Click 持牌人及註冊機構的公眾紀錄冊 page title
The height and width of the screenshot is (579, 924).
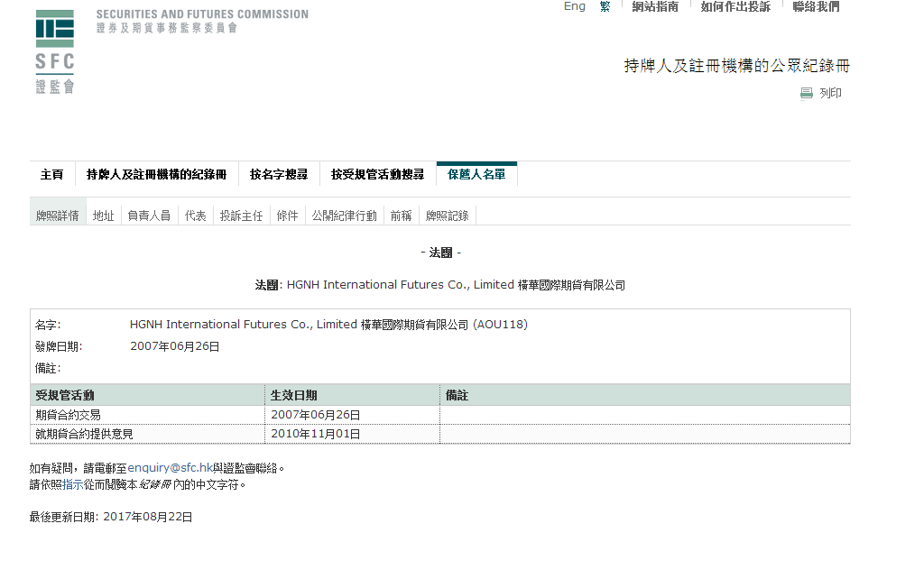(736, 65)
